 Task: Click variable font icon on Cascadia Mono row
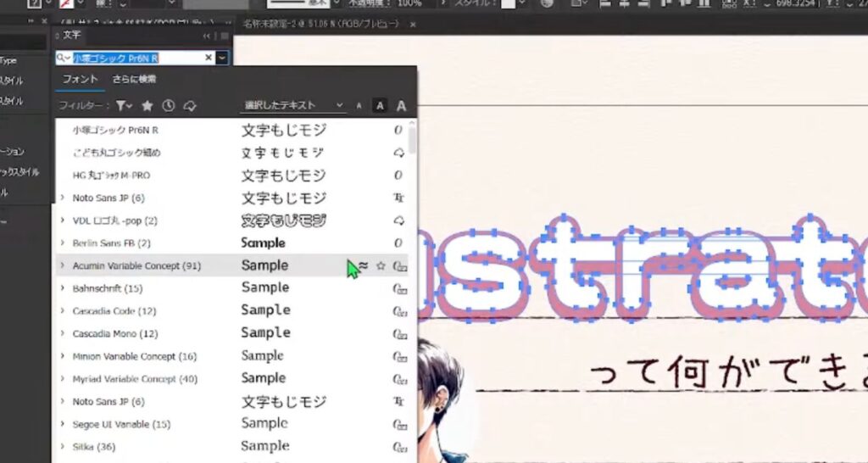point(400,334)
